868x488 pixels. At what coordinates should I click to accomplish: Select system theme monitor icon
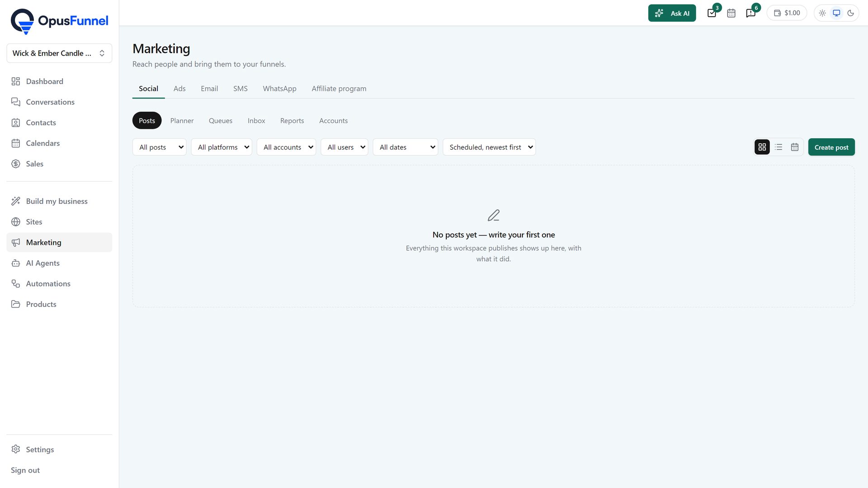click(836, 13)
